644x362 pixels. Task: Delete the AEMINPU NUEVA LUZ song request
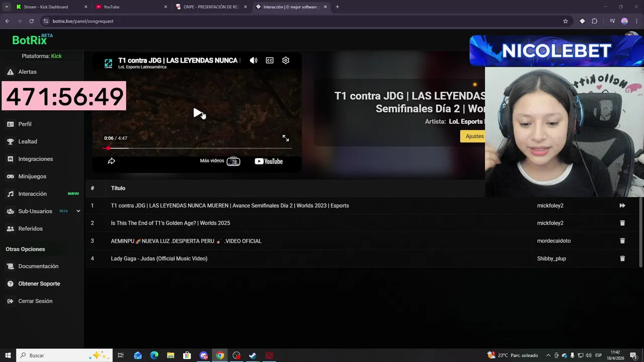pyautogui.click(x=622, y=241)
